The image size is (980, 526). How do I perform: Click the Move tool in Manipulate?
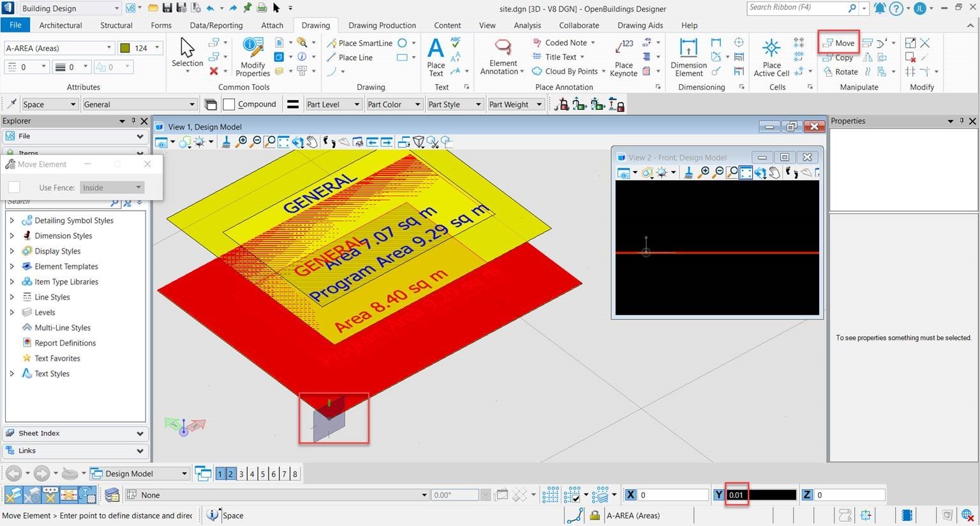pos(838,43)
